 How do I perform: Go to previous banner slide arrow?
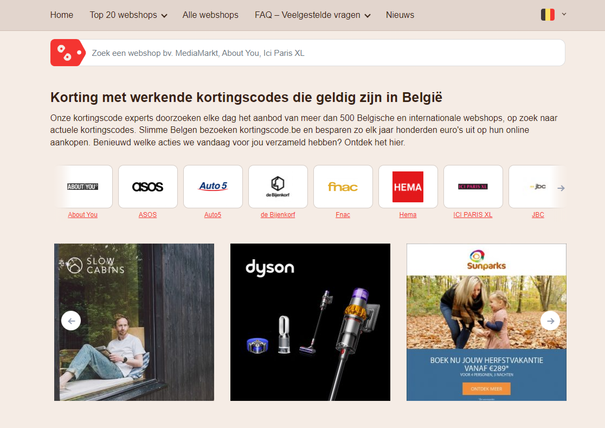(71, 321)
